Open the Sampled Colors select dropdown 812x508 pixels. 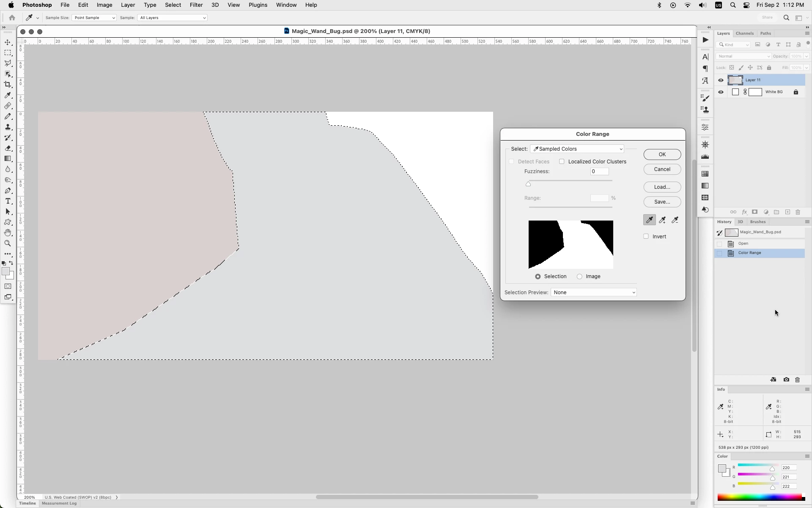577,149
